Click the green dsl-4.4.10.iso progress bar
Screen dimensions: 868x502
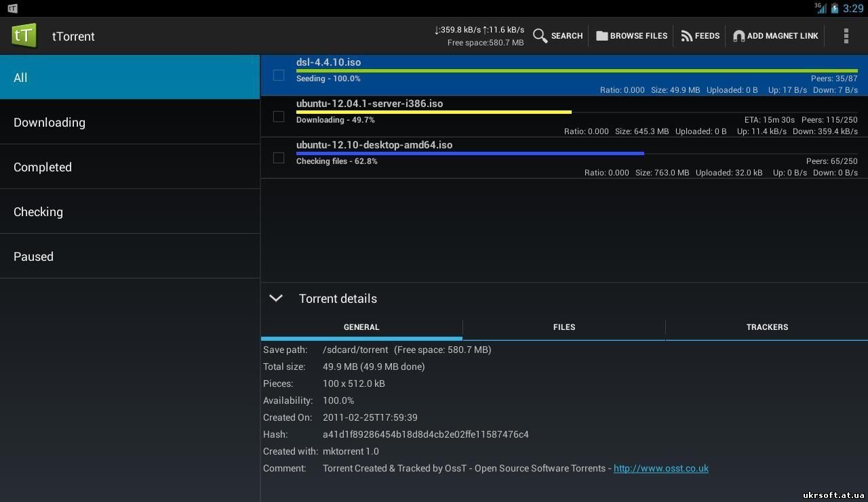577,70
